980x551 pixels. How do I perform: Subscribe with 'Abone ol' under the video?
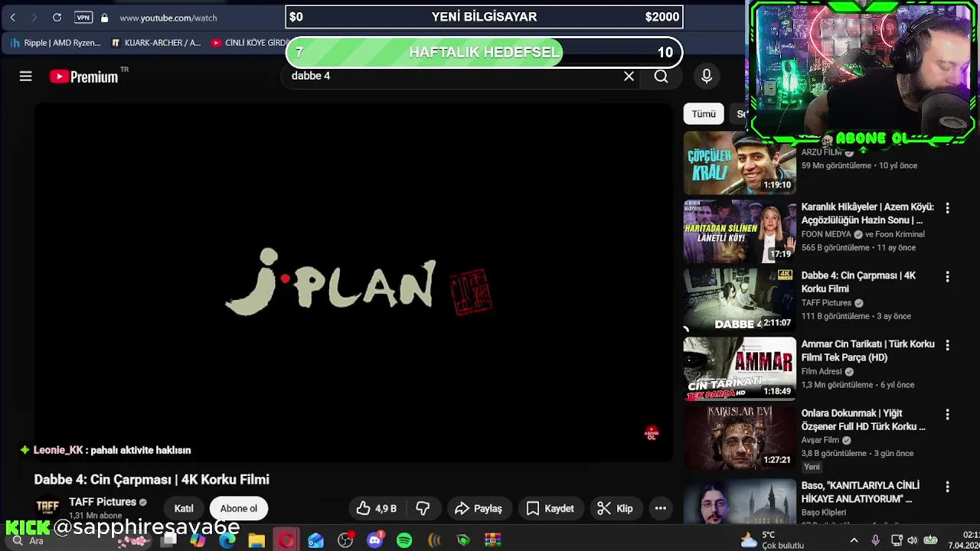click(239, 508)
